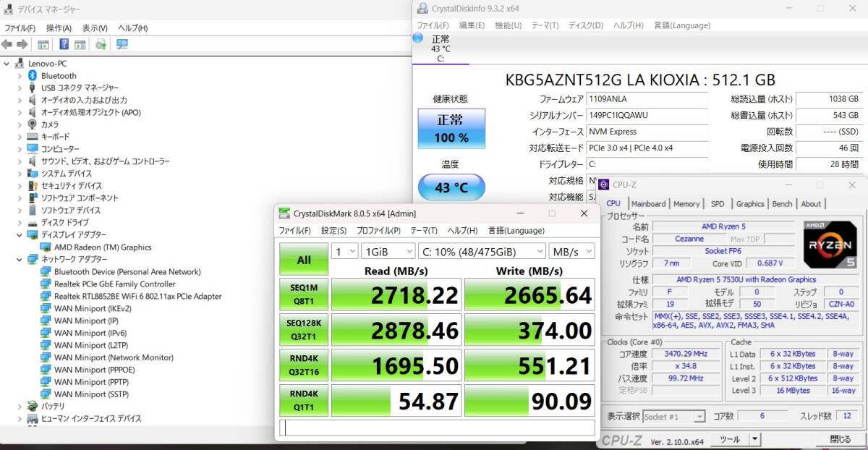The height and width of the screenshot is (450, 868).
Task: Select Realtek RTL8852BE WiFi 6 adapter row
Action: click(137, 297)
